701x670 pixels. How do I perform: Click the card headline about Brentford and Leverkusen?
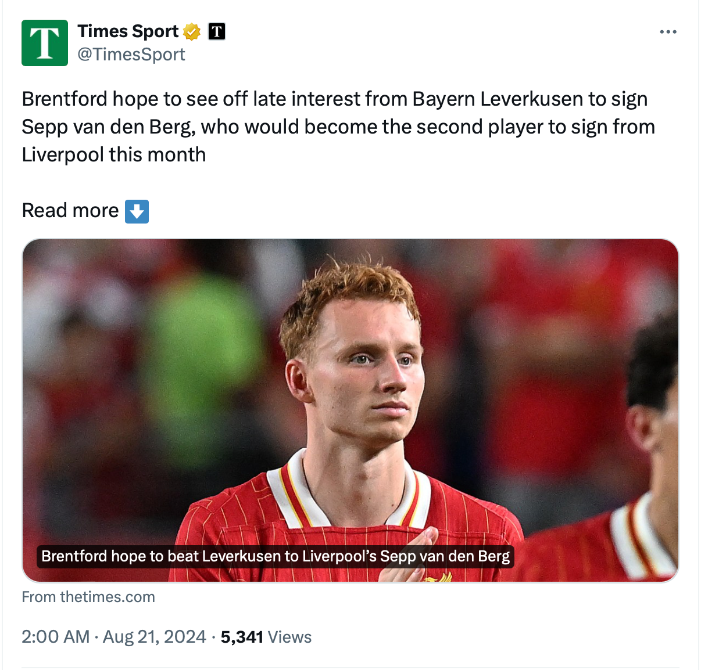pos(275,556)
